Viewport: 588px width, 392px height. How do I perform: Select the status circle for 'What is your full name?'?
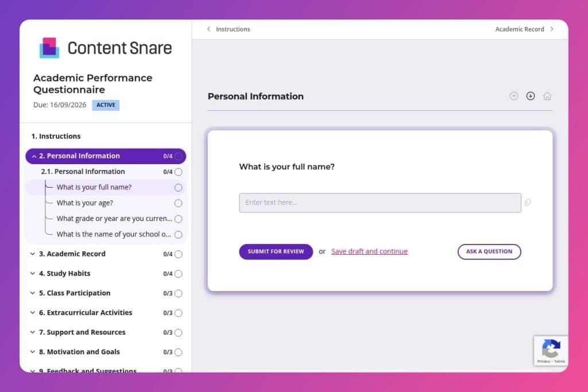178,188
